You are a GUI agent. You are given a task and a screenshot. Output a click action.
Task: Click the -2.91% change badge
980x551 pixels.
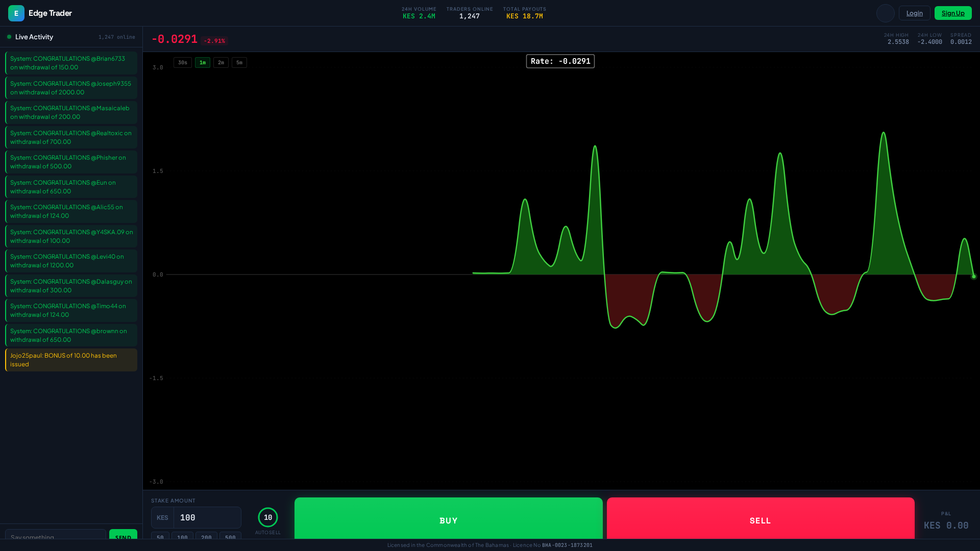click(214, 41)
